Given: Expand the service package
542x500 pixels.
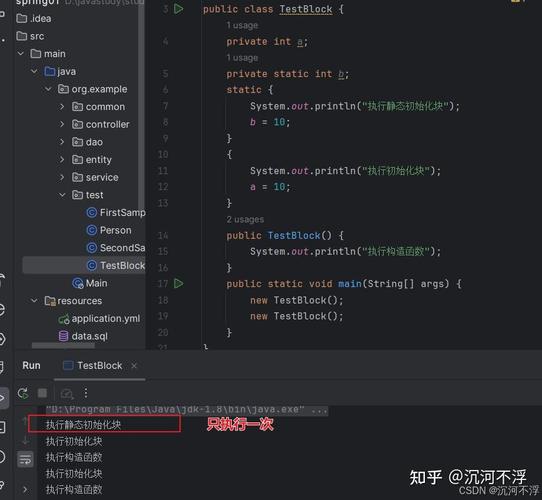Looking at the screenshot, I should click(62, 177).
